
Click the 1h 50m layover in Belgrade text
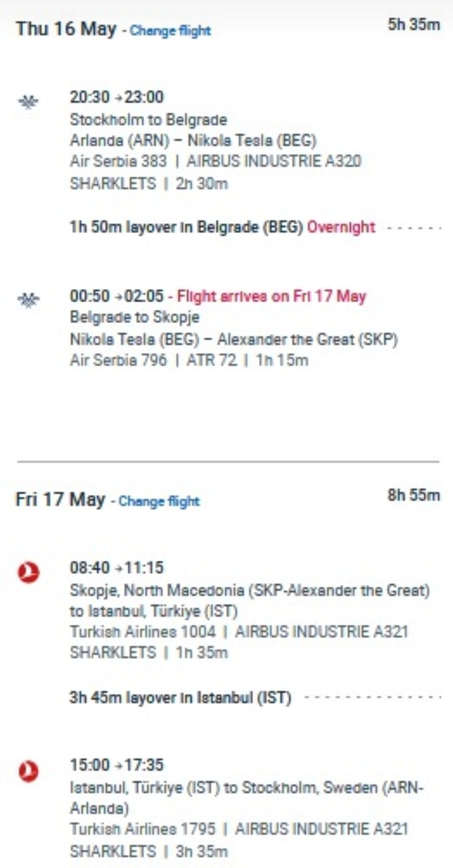[x=186, y=227]
